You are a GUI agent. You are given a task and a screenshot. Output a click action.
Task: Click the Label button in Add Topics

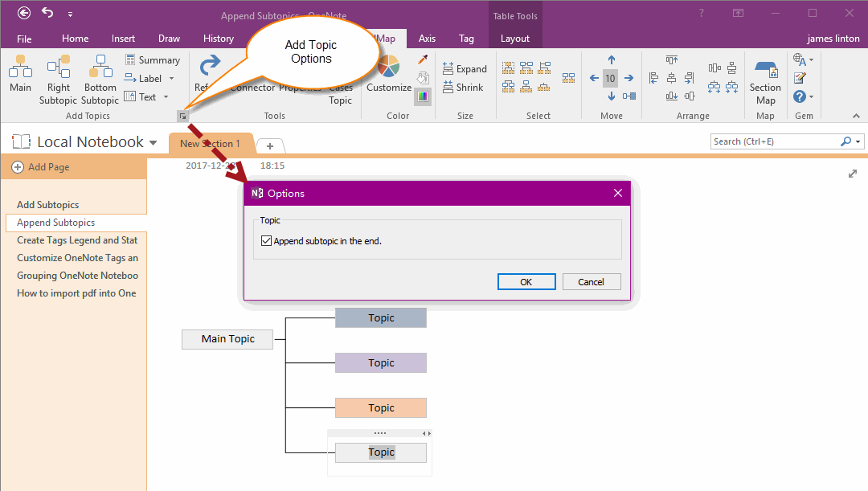point(143,79)
